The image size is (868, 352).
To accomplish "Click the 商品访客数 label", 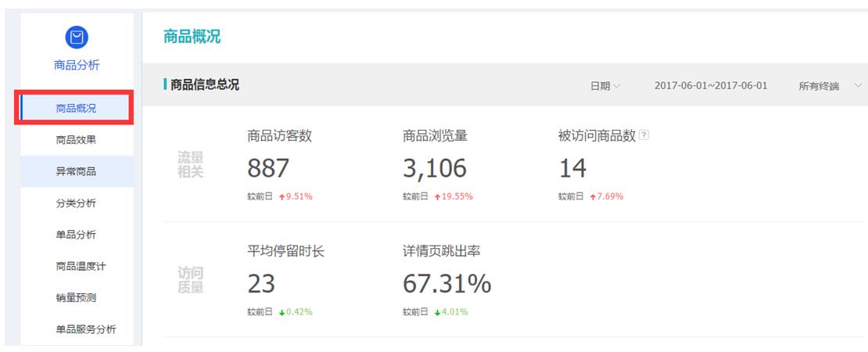I will click(x=279, y=136).
